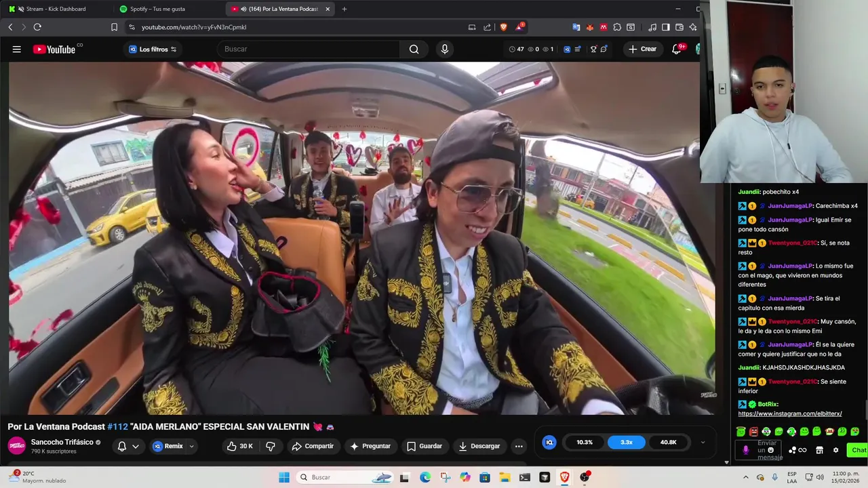Image resolution: width=868 pixels, height=488 pixels.
Task: Open Sancocho Trifásico channel name
Action: (62, 442)
